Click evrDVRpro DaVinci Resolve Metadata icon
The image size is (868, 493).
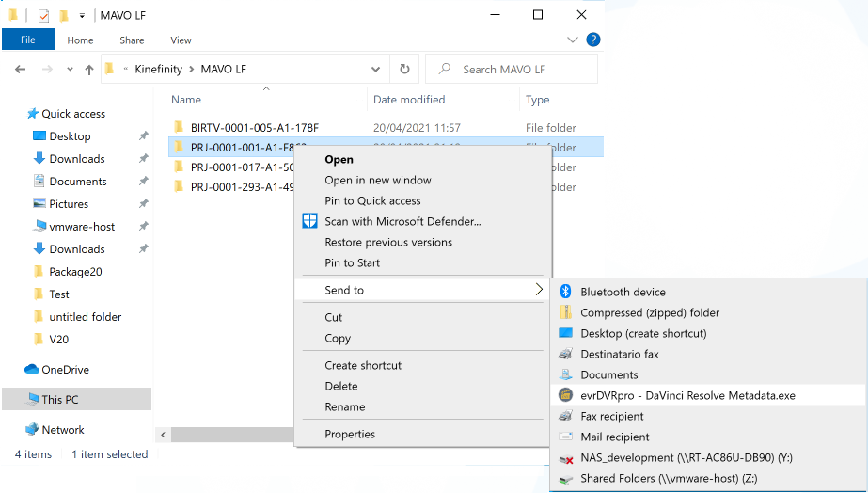tap(565, 395)
